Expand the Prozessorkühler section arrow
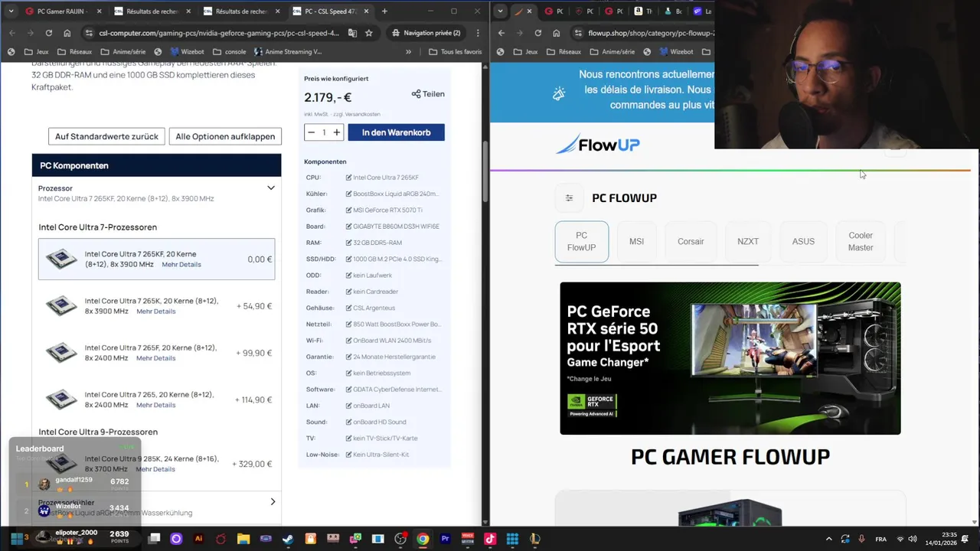This screenshot has width=980, height=551. (273, 502)
